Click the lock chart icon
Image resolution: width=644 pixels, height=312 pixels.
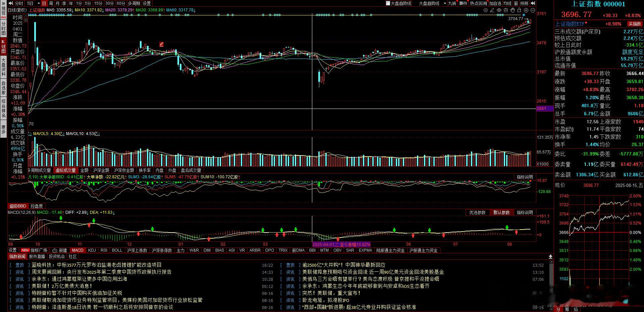tap(519, 10)
